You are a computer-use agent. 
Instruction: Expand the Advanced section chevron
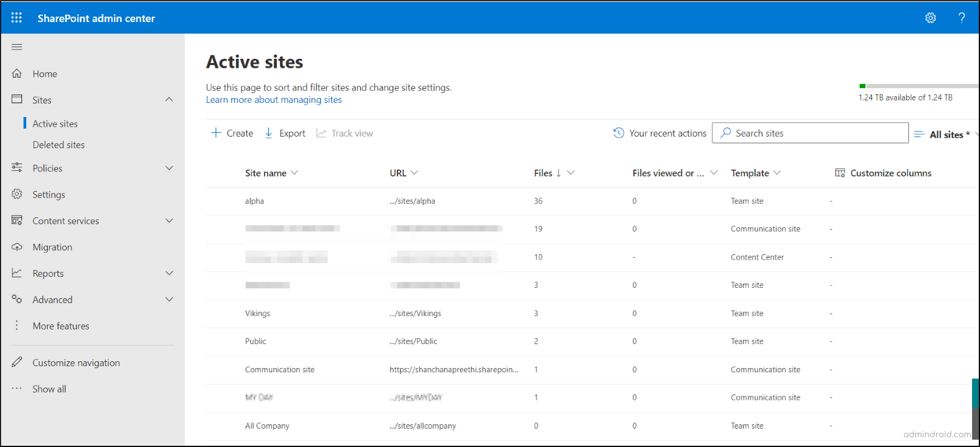pos(169,299)
